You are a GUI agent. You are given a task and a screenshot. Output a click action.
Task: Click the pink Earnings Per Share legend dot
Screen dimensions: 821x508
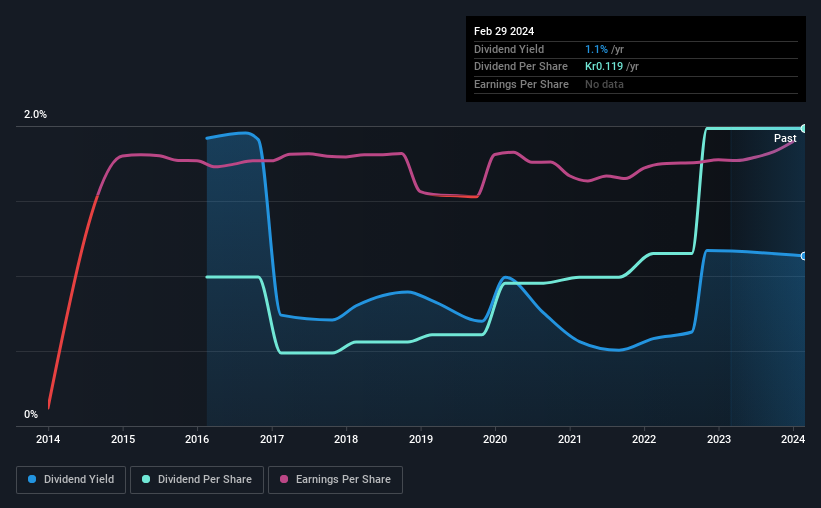pos(284,479)
